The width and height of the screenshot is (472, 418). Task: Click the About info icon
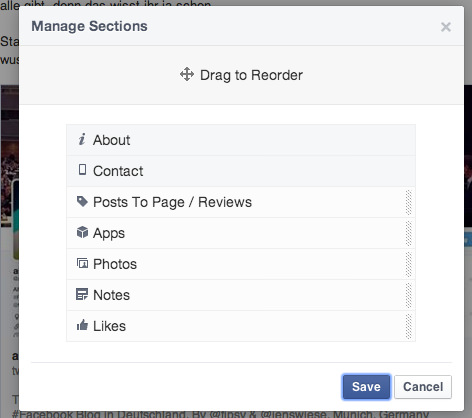[82, 139]
